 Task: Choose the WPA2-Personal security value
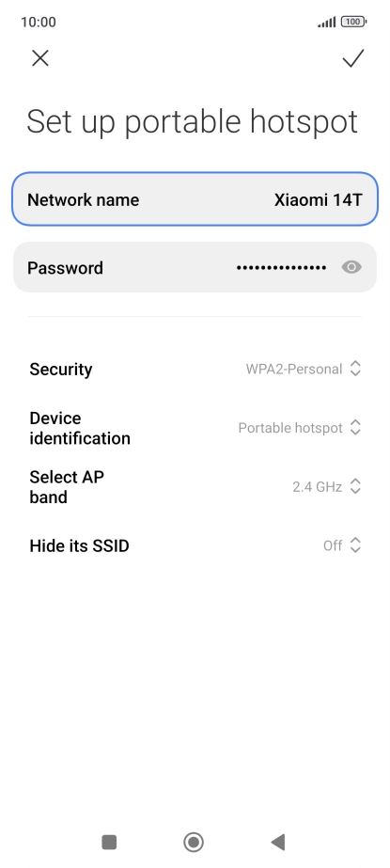click(294, 369)
